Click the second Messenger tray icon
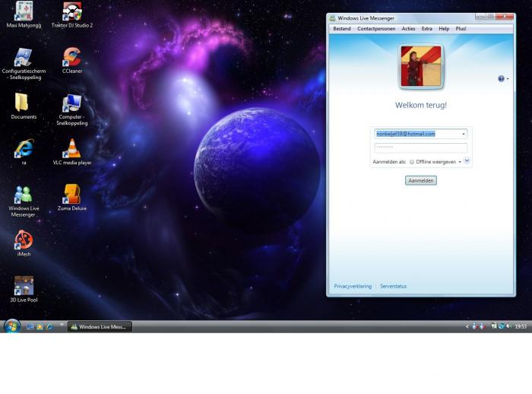532x394 pixels. [482, 326]
